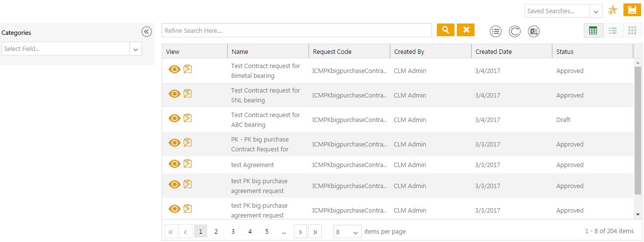Screen dimensions: 644x242
Task: Switch to tile view layout
Action: tap(632, 30)
